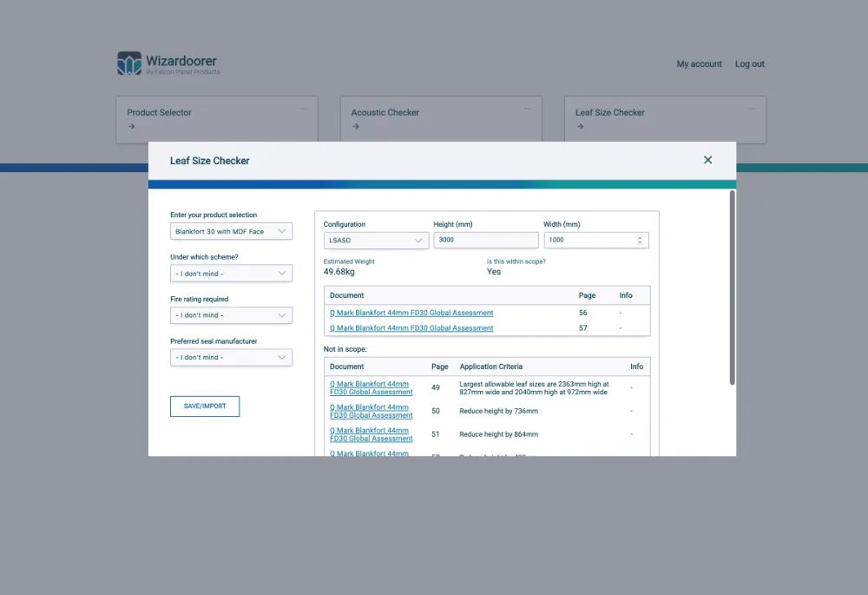The image size is (868, 595).
Task: Click the Wizardoorer logo icon
Action: click(x=129, y=63)
